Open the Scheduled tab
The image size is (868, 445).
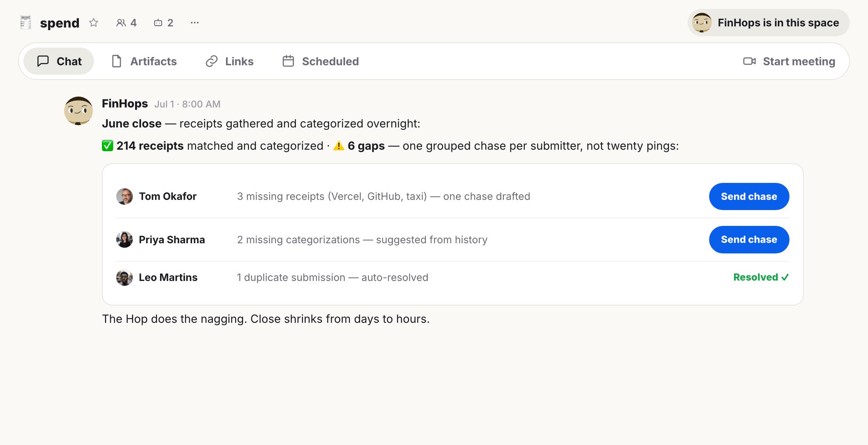click(x=321, y=61)
